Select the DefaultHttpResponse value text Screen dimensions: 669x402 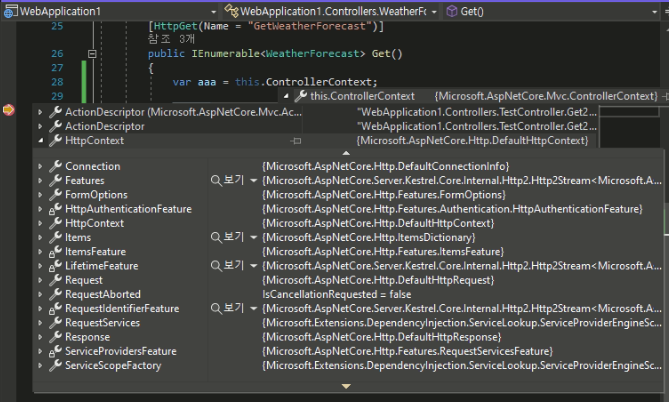point(382,337)
